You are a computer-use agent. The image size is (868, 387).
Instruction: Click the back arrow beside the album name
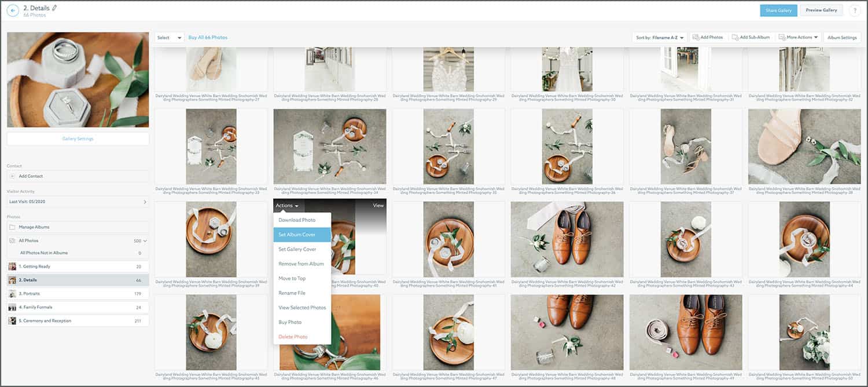click(x=12, y=10)
